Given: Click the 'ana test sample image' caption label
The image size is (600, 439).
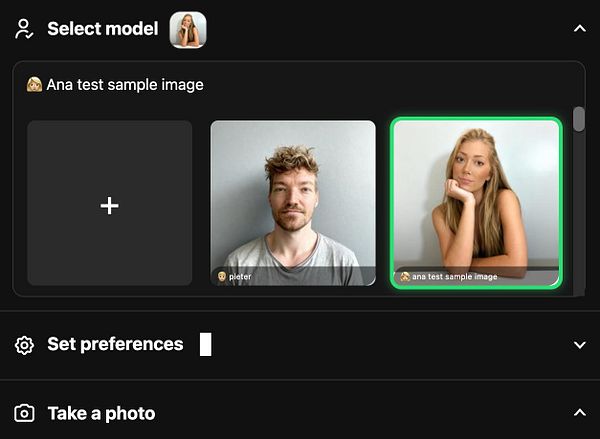Looking at the screenshot, I should point(455,276).
